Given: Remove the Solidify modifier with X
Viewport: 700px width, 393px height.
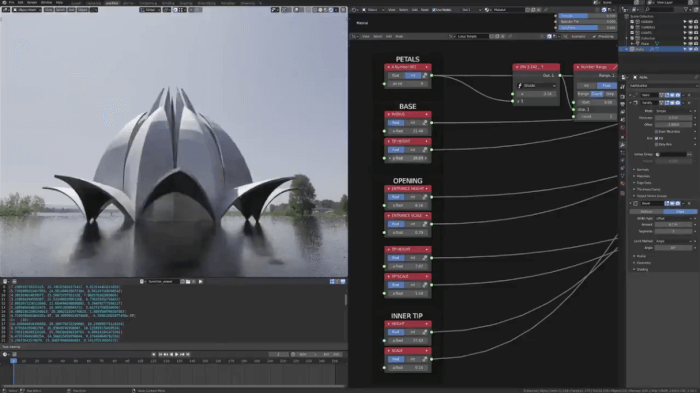Looking at the screenshot, I should 689,103.
